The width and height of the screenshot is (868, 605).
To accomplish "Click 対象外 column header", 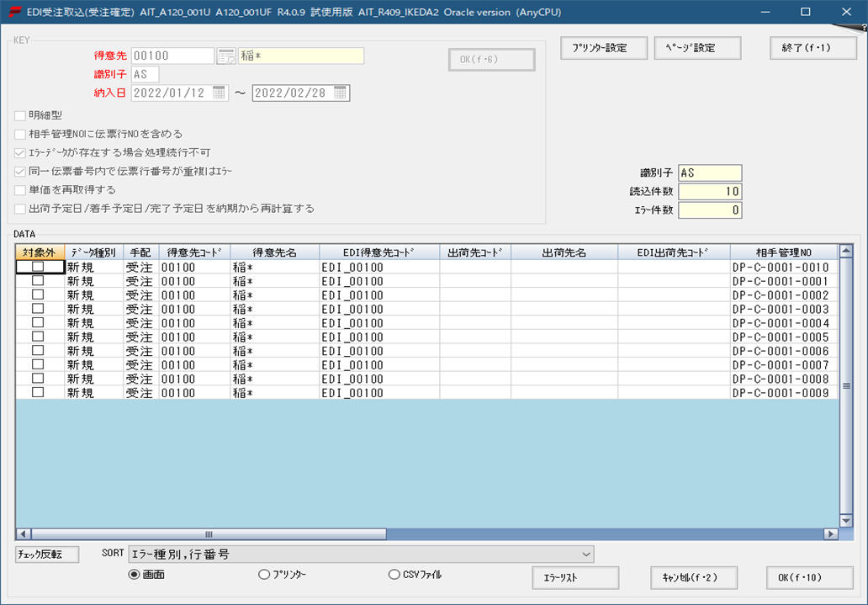I will pyautogui.click(x=40, y=252).
